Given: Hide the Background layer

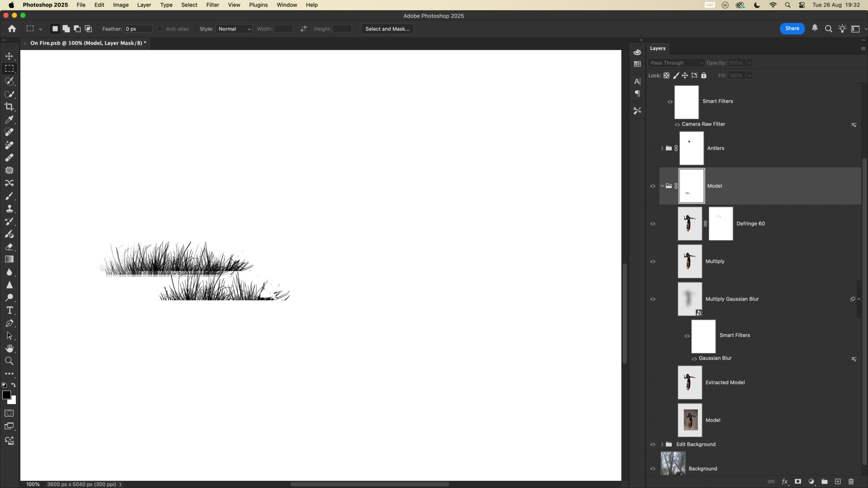Looking at the screenshot, I should (653, 469).
